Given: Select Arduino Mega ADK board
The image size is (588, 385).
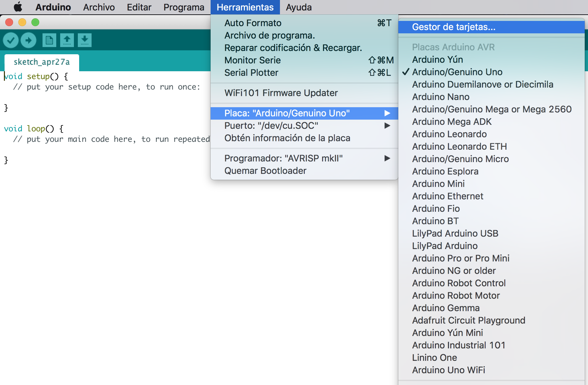Looking at the screenshot, I should click(492, 122).
